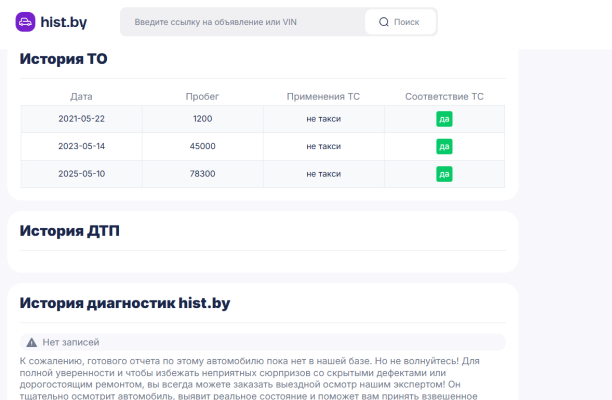Click the "История ТО" section heading

[x=63, y=60]
